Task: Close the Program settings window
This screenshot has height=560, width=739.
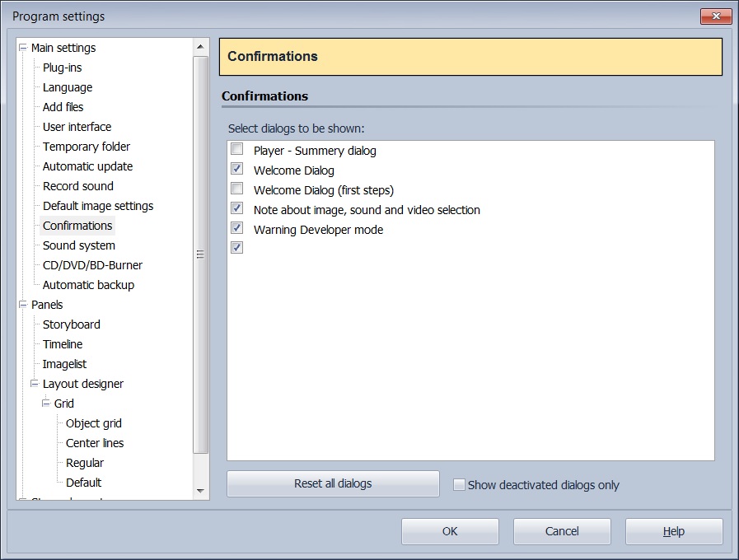Action: 715,16
